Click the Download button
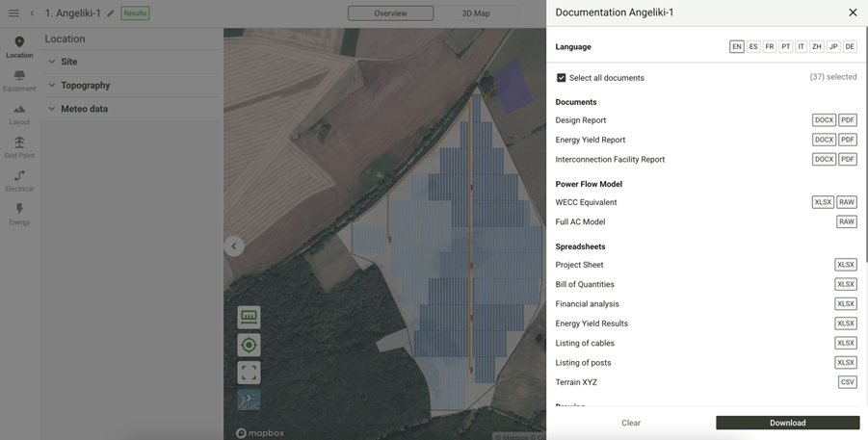 [787, 423]
